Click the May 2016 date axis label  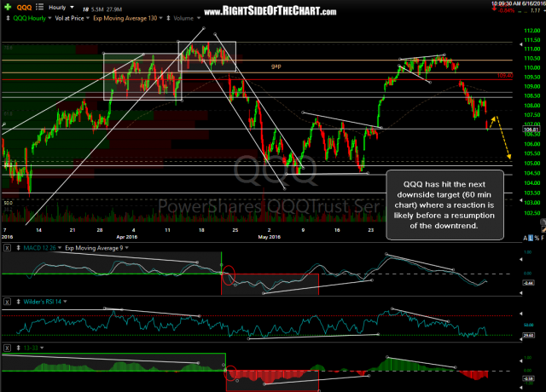(x=270, y=237)
